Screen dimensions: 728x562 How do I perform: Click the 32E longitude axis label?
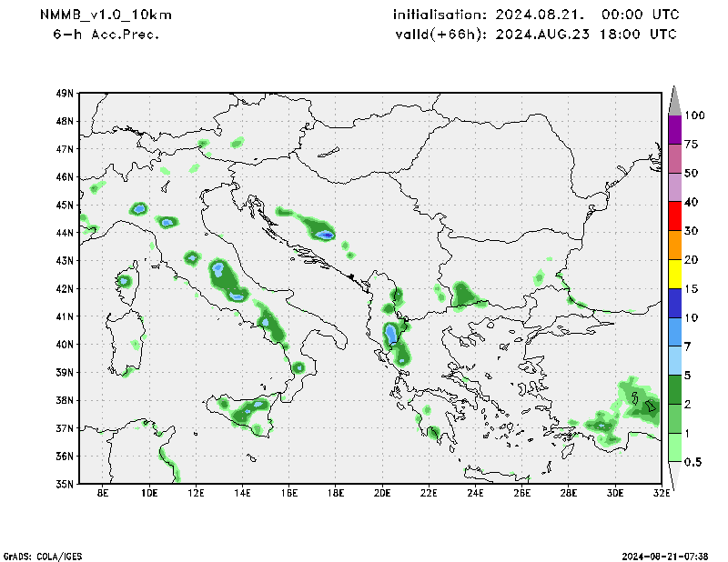coord(662,494)
